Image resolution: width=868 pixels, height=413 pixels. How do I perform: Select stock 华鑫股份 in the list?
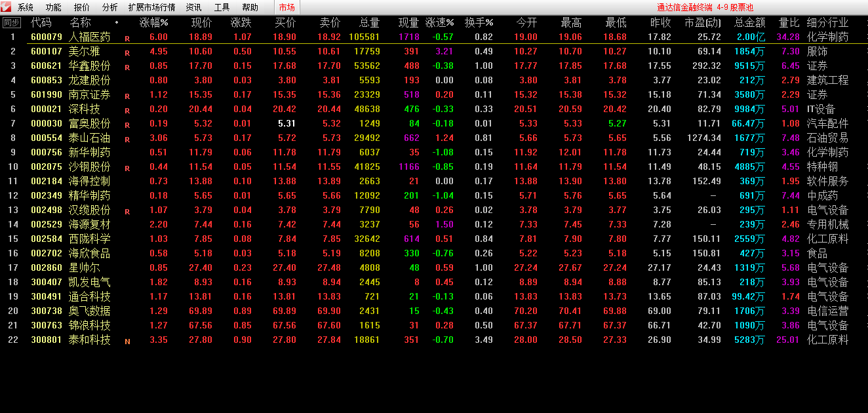click(90, 66)
